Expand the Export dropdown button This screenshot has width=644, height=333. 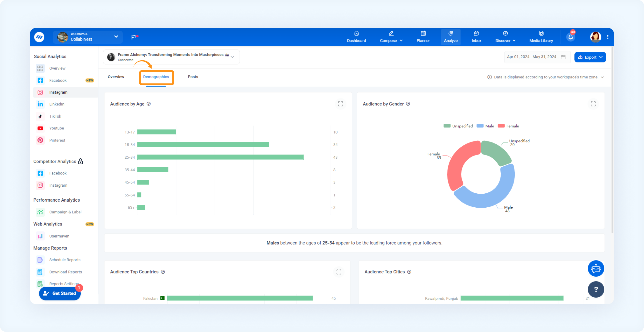pos(590,57)
